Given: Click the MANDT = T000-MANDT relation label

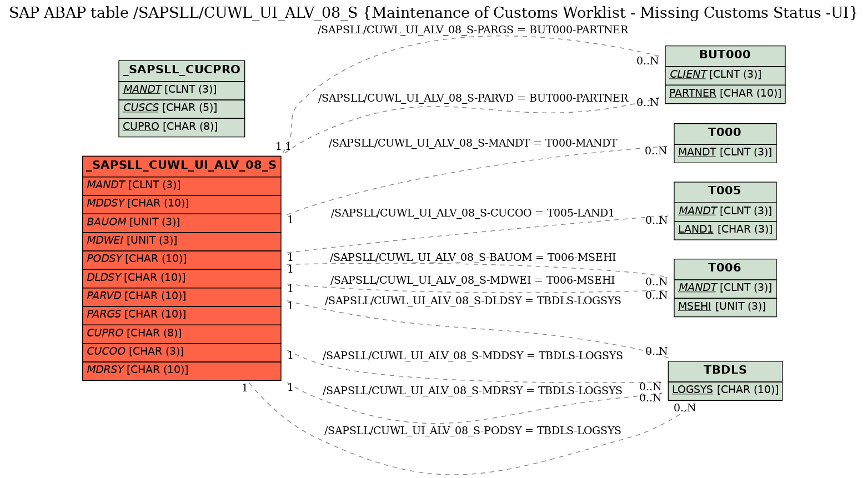Looking at the screenshot, I should 473,143.
